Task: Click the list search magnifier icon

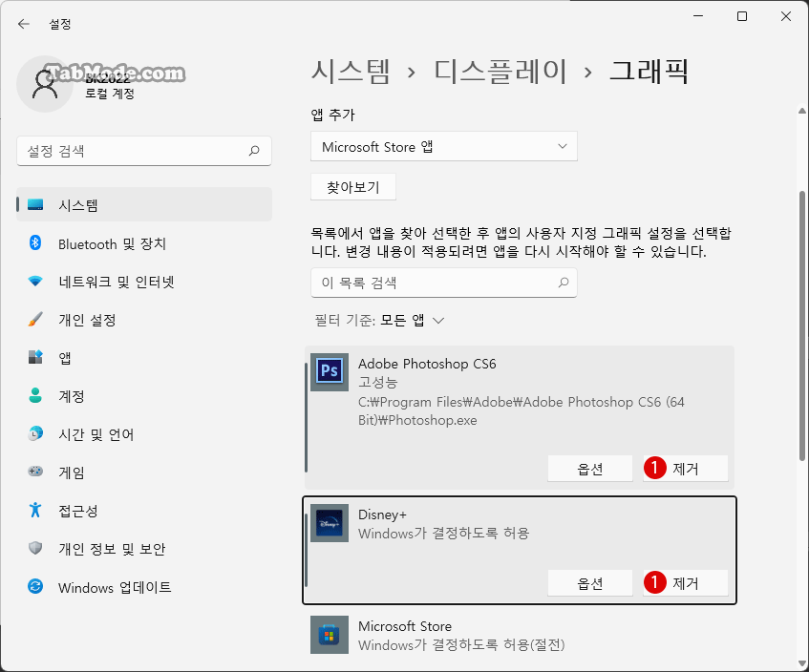Action: tap(564, 283)
